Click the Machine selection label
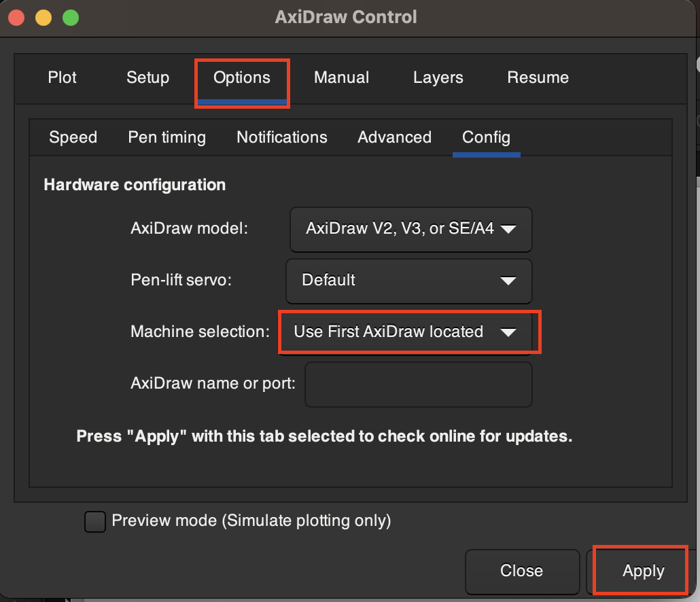 [x=200, y=332]
